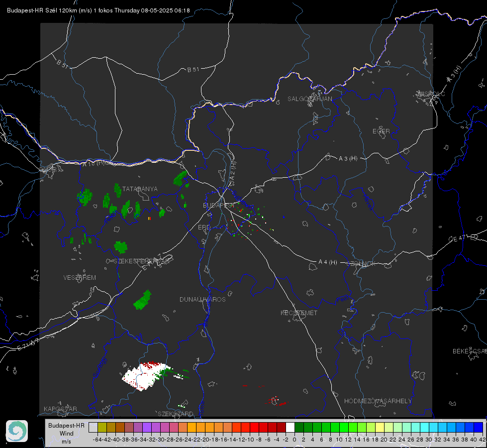Image resolution: width=487 pixels, height=448 pixels.
Task: Click the ÉRD town label
Action: pyautogui.click(x=204, y=227)
